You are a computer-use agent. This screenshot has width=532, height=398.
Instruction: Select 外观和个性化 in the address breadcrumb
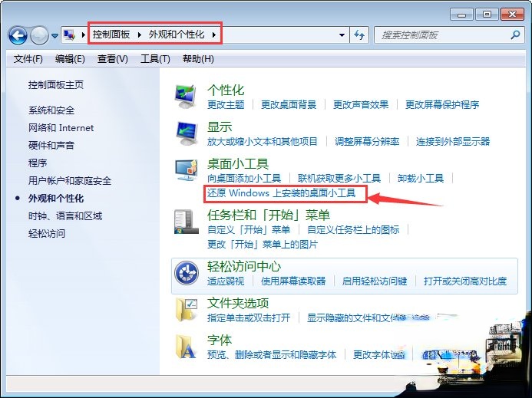tap(177, 35)
